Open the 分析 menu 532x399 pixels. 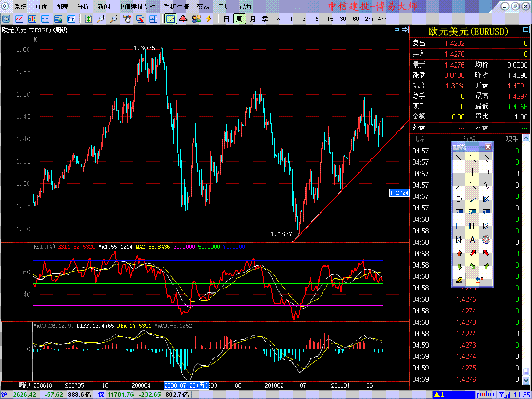coord(83,7)
